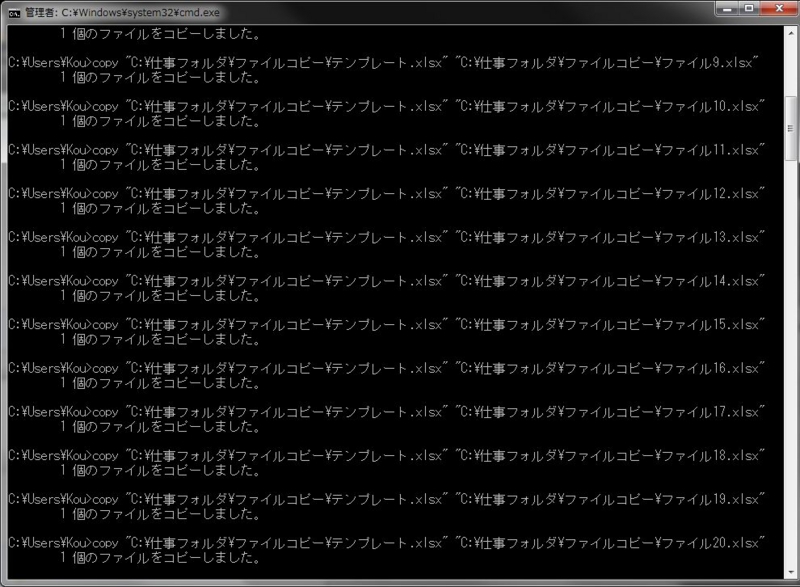Click the copy command line ending ファイル13.xlsx
The width and height of the screenshot is (800, 587).
coord(386,237)
